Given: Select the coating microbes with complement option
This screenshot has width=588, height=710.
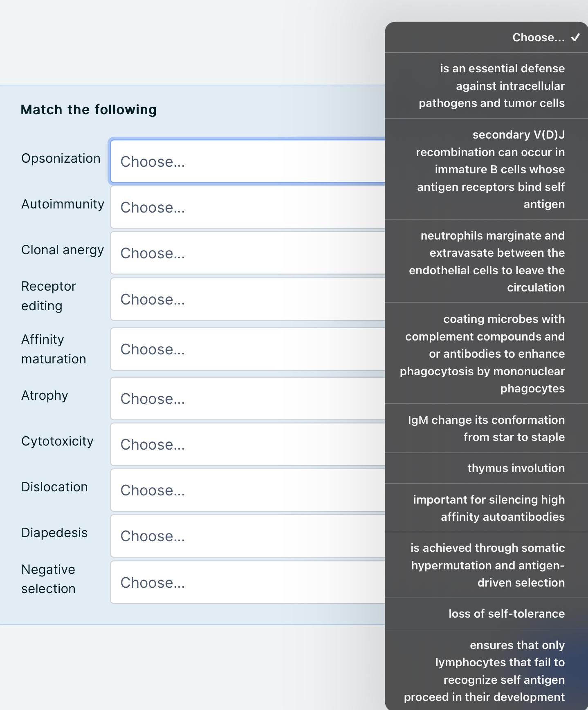Looking at the screenshot, I should [x=487, y=354].
